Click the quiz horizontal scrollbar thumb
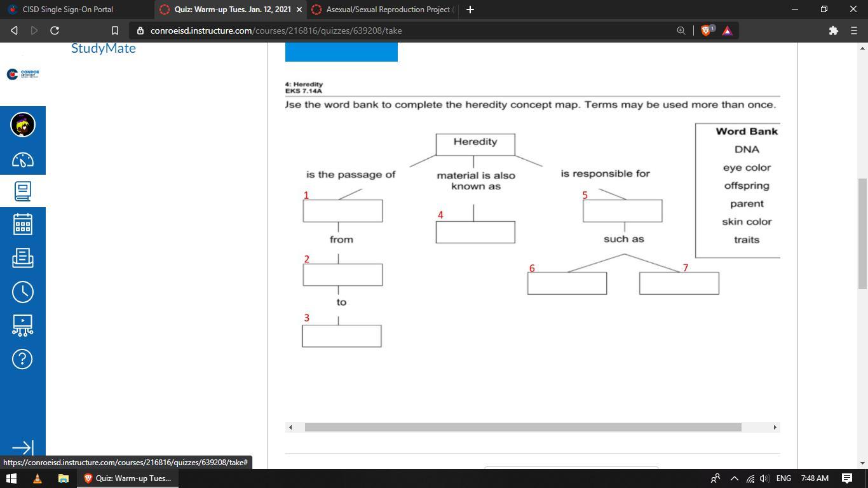The width and height of the screenshot is (868, 488). click(523, 427)
